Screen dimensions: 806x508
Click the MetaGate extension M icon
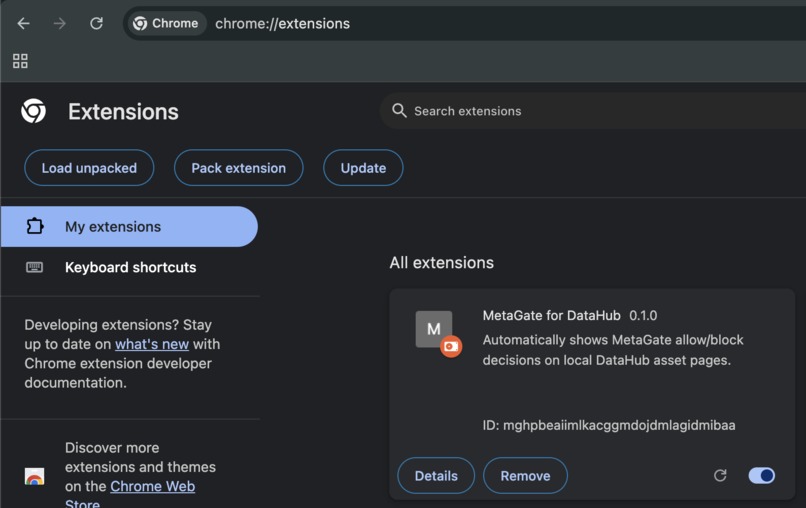coord(434,329)
